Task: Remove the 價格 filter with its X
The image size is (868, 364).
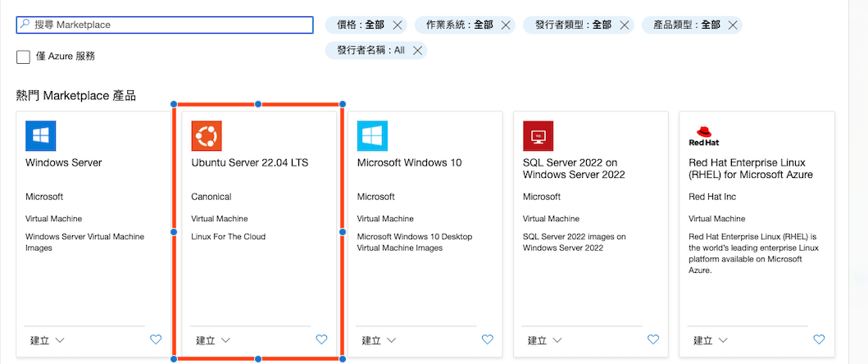Action: (x=397, y=25)
